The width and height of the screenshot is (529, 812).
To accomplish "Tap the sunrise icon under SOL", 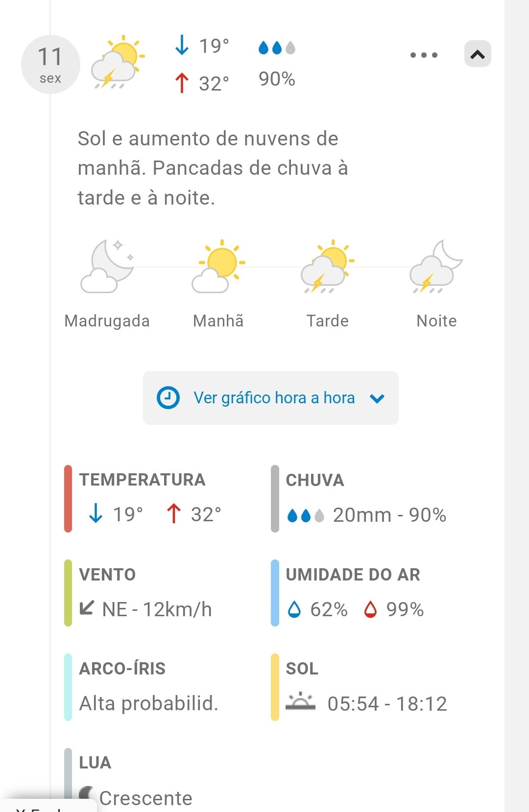I will point(300,702).
